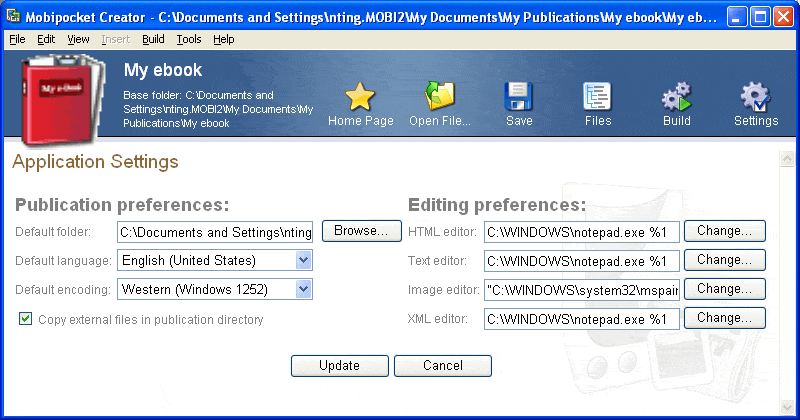Click the Text editor path field

click(582, 261)
